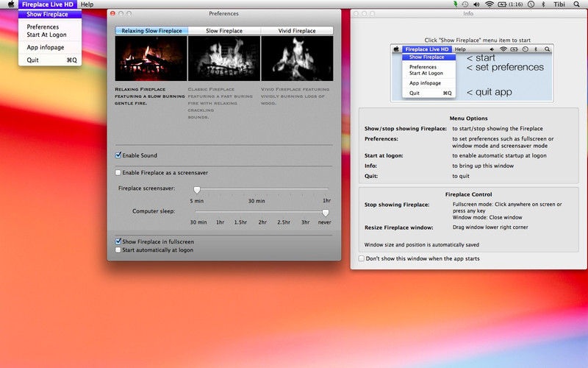The width and height of the screenshot is (588, 368).
Task: Click the 2.5hr label on sleep slider
Action: click(x=284, y=222)
